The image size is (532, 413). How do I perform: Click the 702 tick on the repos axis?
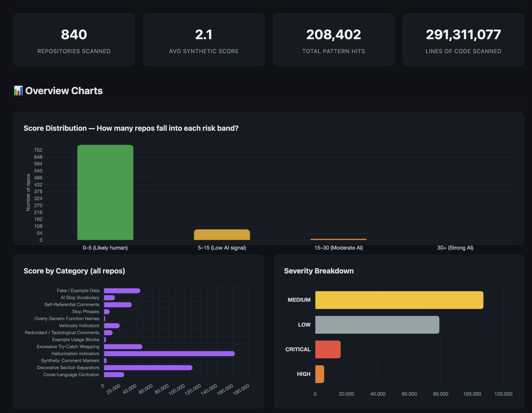[38, 150]
